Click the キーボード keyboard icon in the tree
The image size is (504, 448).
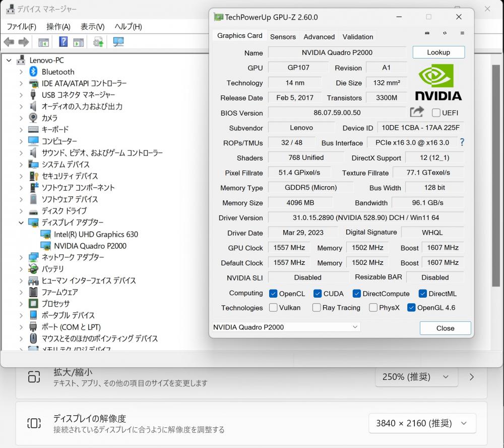33,129
